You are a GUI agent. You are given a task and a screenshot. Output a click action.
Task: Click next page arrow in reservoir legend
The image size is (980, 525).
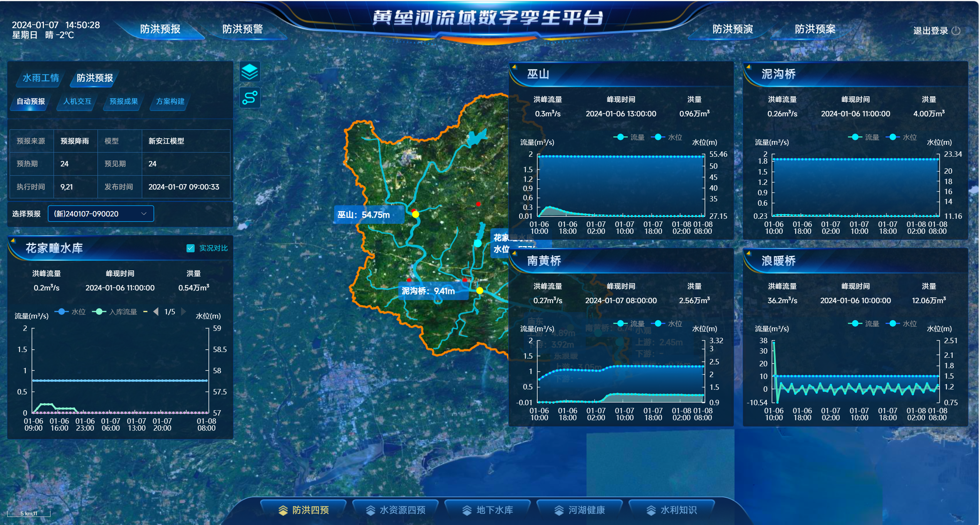tap(183, 312)
